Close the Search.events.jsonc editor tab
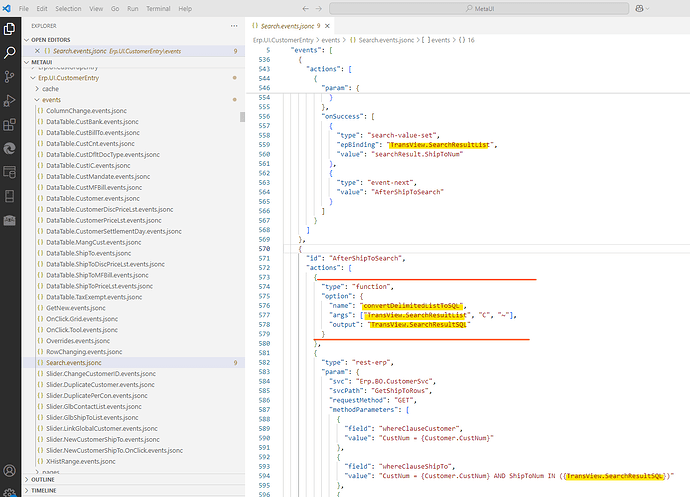The height and width of the screenshot is (497, 690). coord(327,26)
